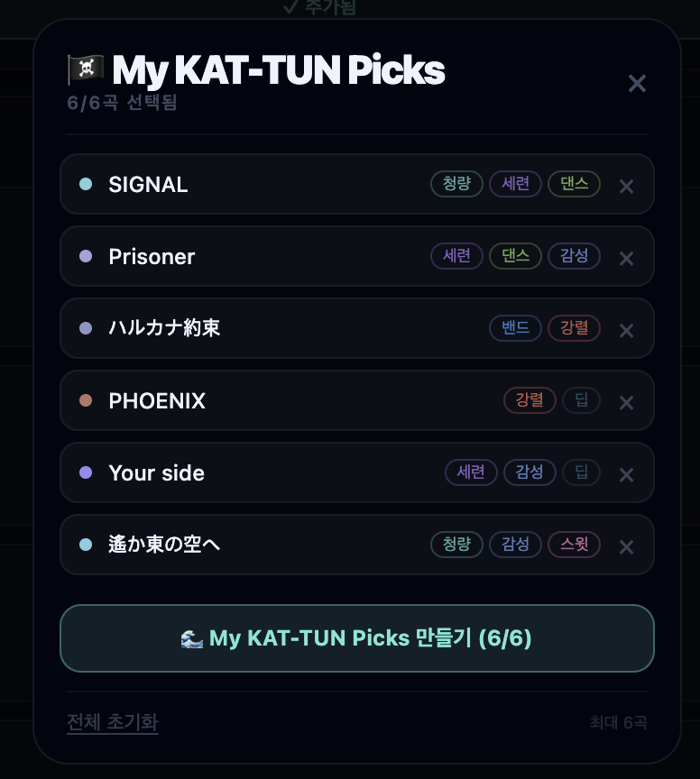The width and height of the screenshot is (700, 779).
Task: Click the 딥 tag on Your side
Action: coord(581,472)
